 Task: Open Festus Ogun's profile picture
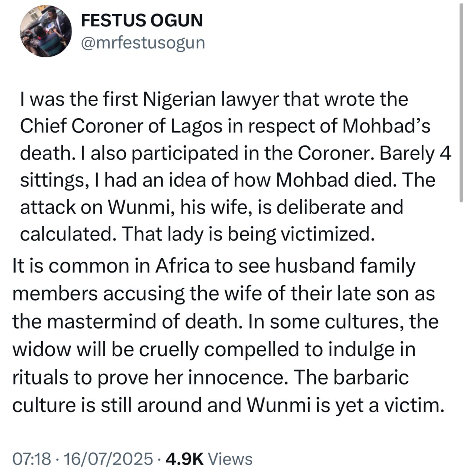pos(45,31)
